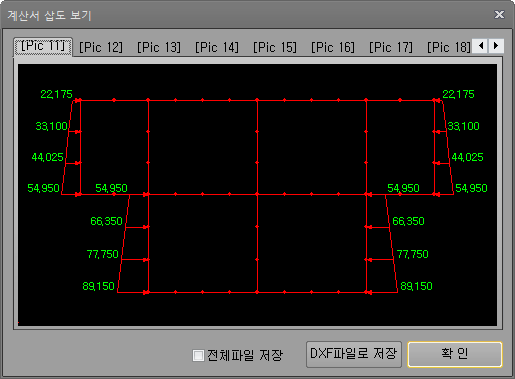The image size is (515, 379).
Task: Click the far-right 54,950 label
Action: [x=471, y=188]
